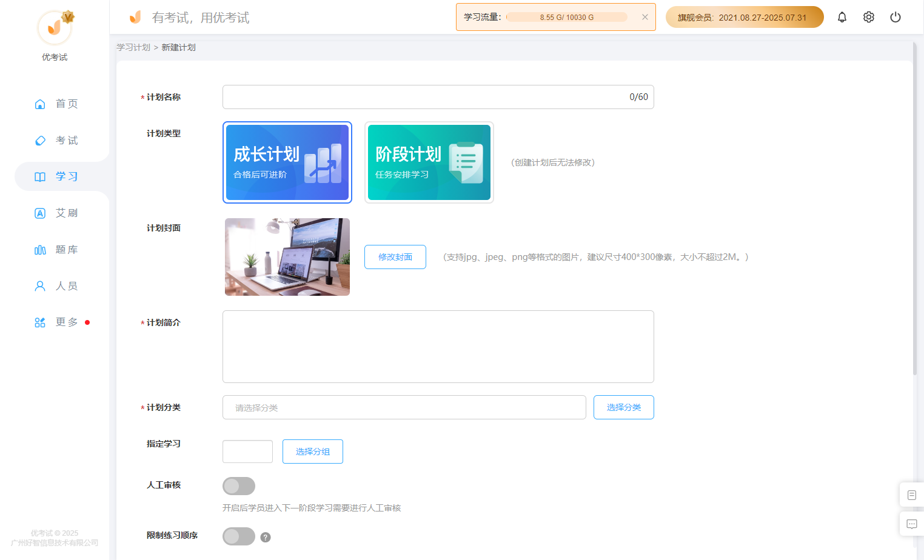Open the floating document icon at right edge
The image size is (924, 560).
click(x=912, y=495)
